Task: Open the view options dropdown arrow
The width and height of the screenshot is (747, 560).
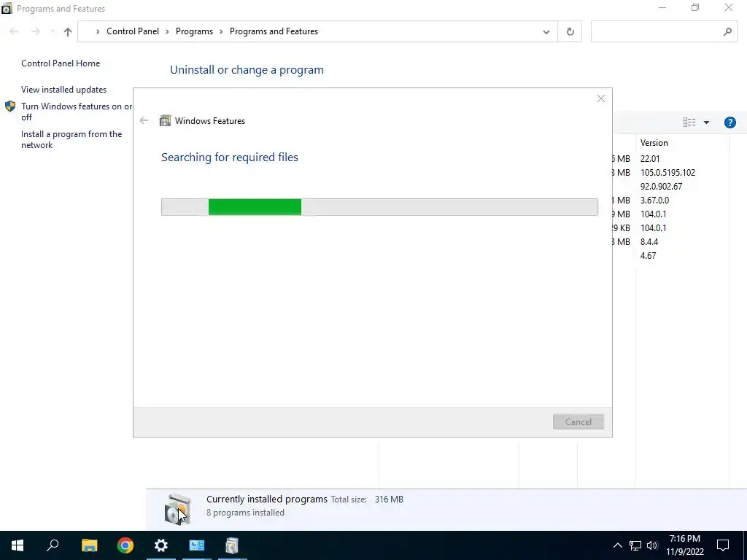Action: pos(706,122)
